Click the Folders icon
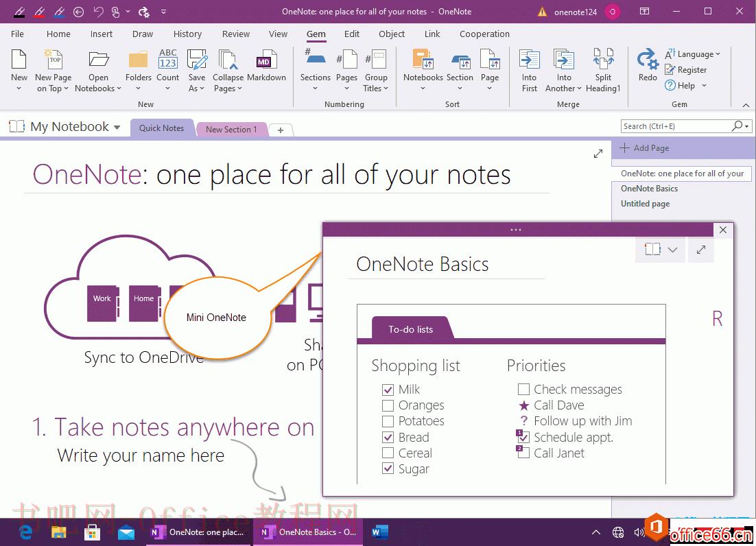 138,59
